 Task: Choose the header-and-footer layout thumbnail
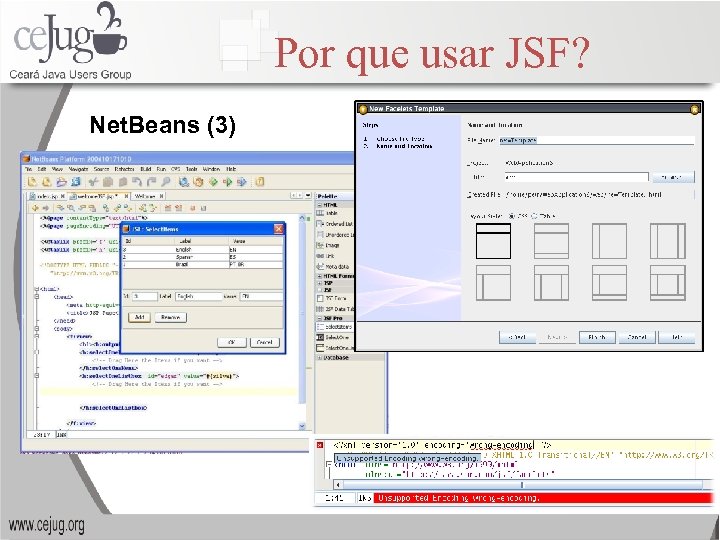(x=551, y=241)
